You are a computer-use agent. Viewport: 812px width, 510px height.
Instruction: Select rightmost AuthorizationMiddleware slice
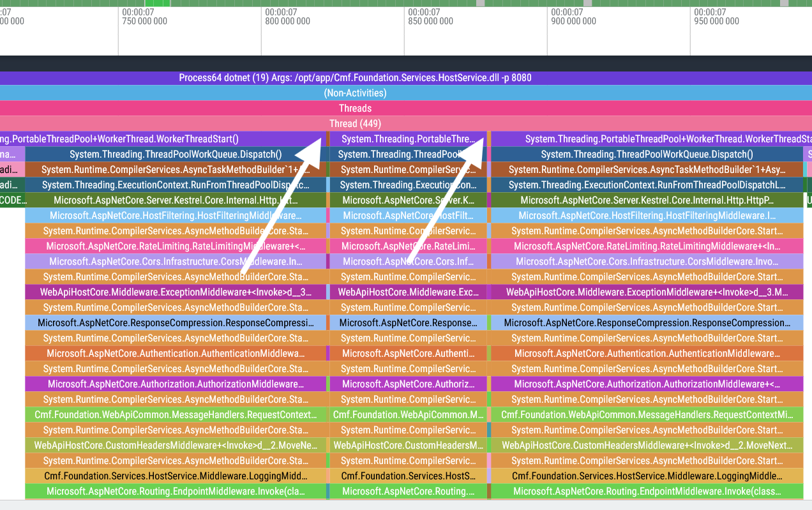(x=647, y=384)
